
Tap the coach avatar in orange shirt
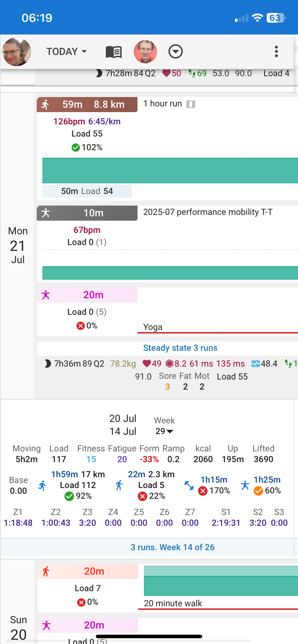145,52
